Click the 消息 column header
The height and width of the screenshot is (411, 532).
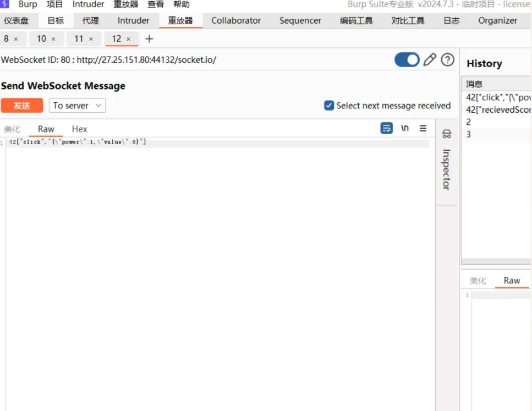coord(497,84)
